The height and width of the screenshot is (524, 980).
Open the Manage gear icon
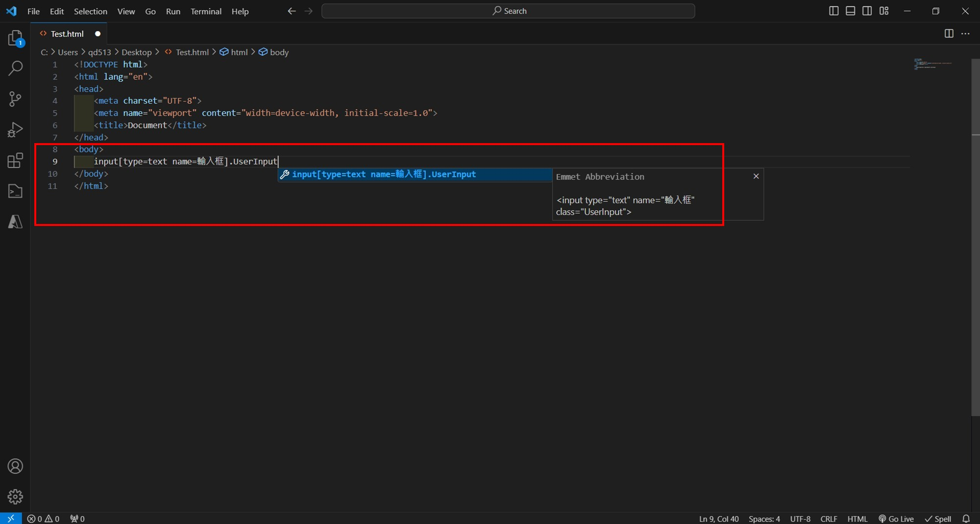(15, 497)
